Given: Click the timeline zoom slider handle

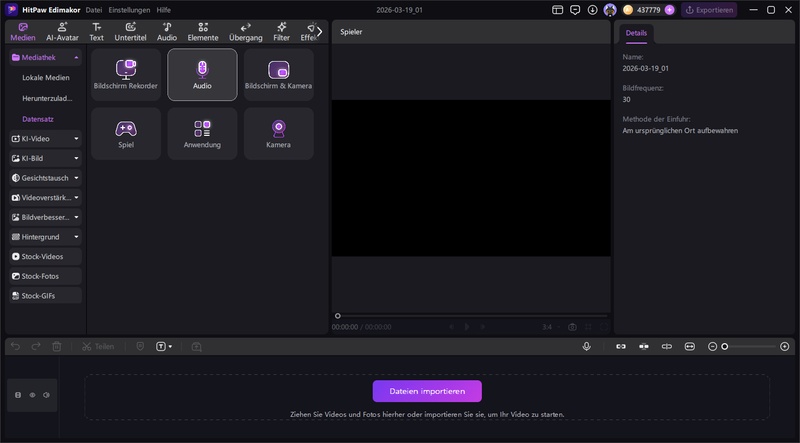Looking at the screenshot, I should coord(724,347).
